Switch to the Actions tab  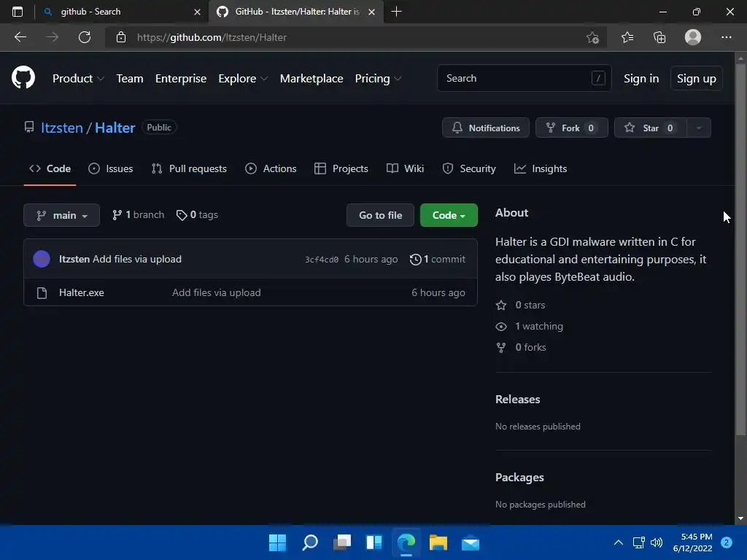click(271, 168)
